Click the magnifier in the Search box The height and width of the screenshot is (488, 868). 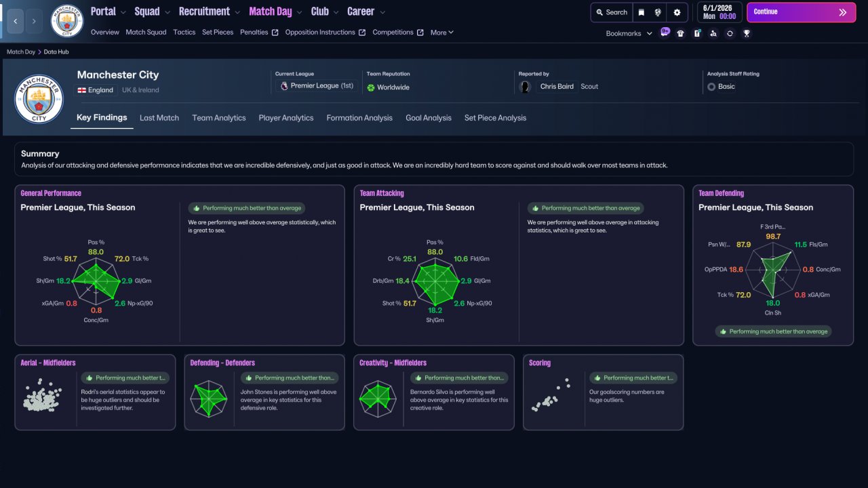[x=600, y=12]
